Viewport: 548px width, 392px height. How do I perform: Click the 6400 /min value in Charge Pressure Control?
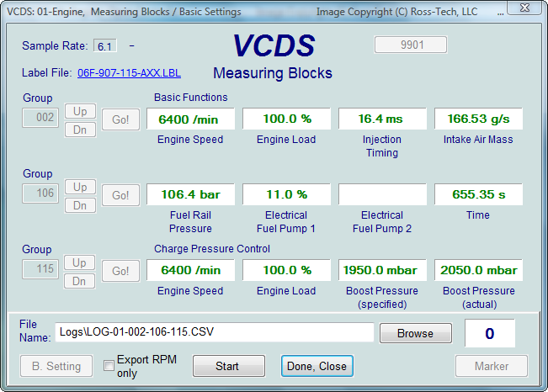[190, 270]
